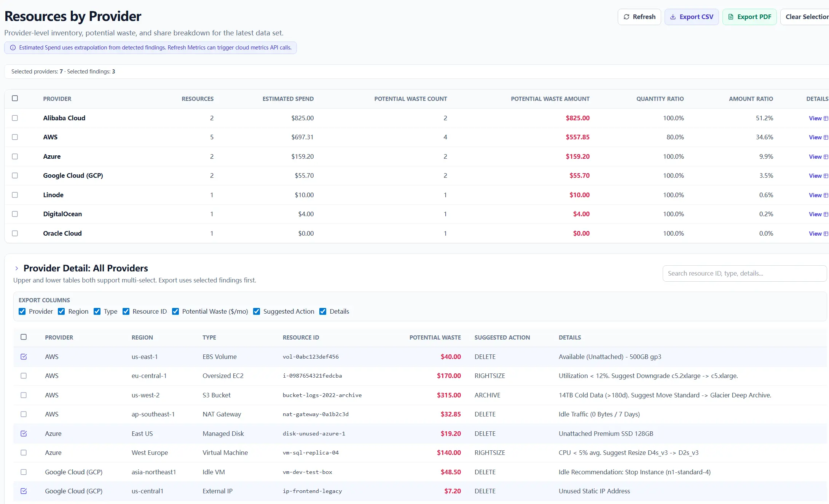Select the vm-sql-replica-04 finding checkbox
Screen dimensions: 829x504
[x=24, y=453]
